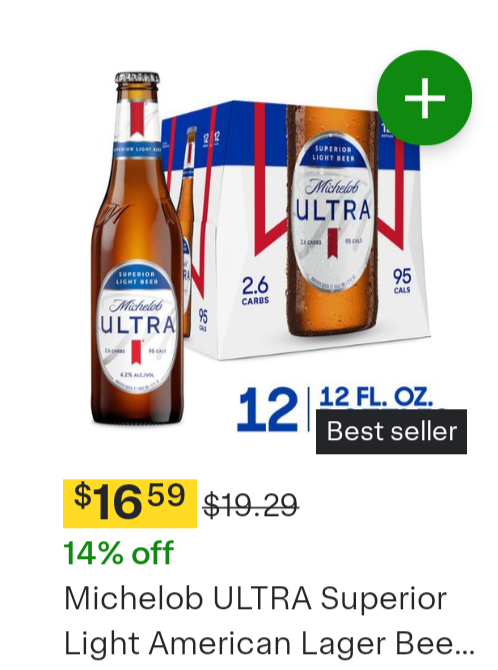Click the Superior Light Beer banner on box
498x670 pixels.
coord(333,153)
